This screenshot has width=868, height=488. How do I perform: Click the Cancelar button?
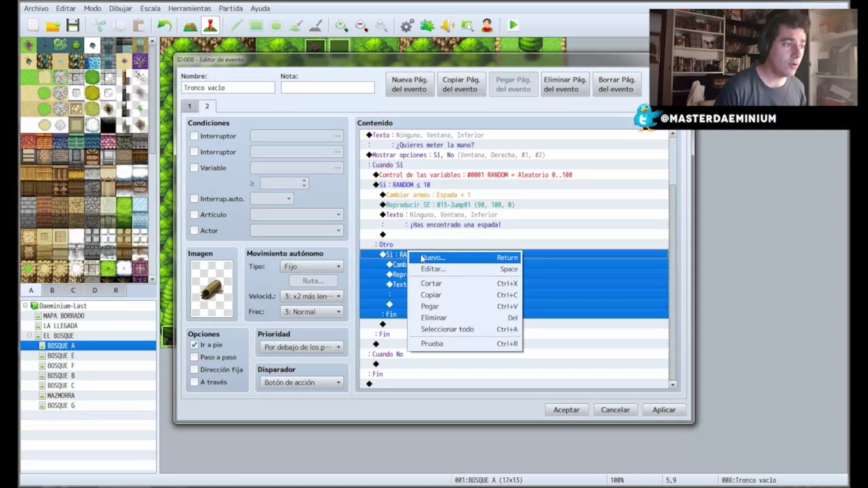pyautogui.click(x=615, y=410)
